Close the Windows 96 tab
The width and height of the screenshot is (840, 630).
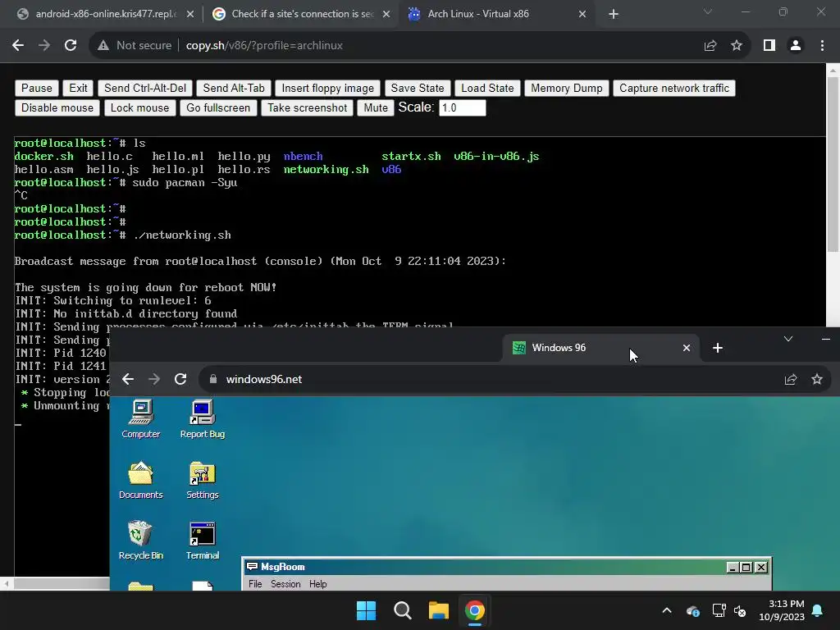pyautogui.click(x=687, y=348)
